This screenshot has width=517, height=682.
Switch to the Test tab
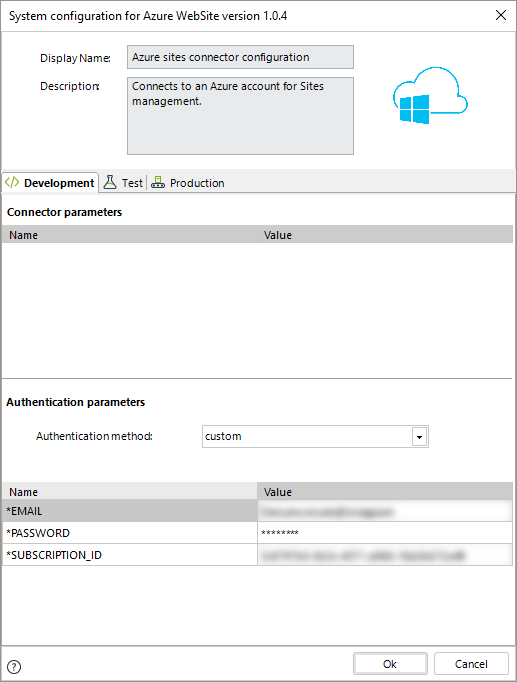coord(123,183)
